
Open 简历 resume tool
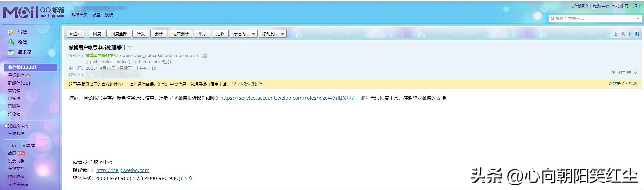click(12, 153)
